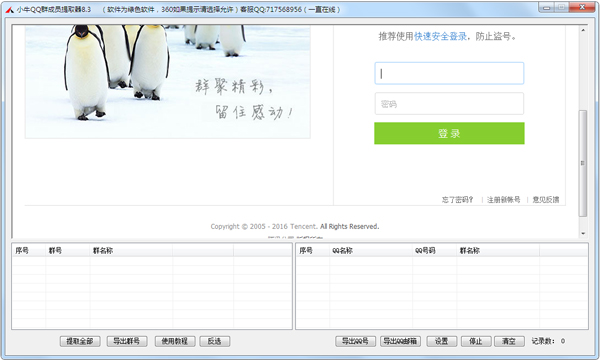
Task: Click the 导出QQ号 button
Action: [x=355, y=341]
